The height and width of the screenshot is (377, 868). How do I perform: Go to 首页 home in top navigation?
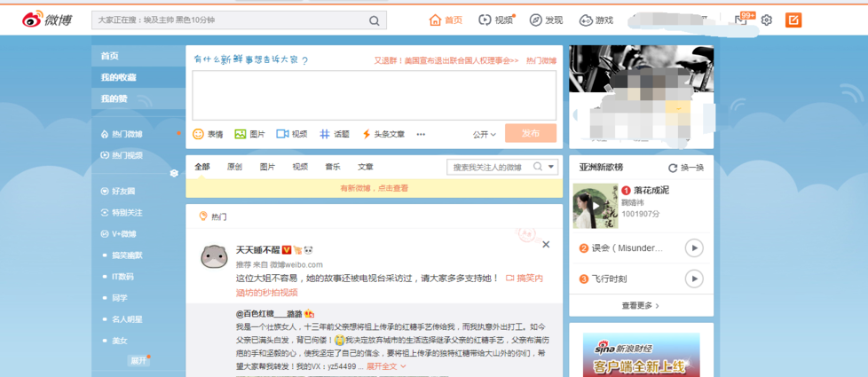[x=446, y=20]
